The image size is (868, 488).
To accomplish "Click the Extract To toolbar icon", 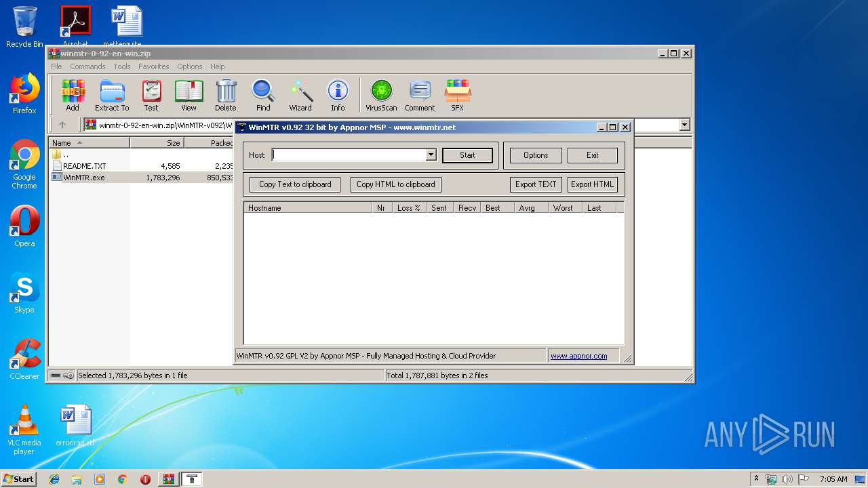I will (112, 96).
